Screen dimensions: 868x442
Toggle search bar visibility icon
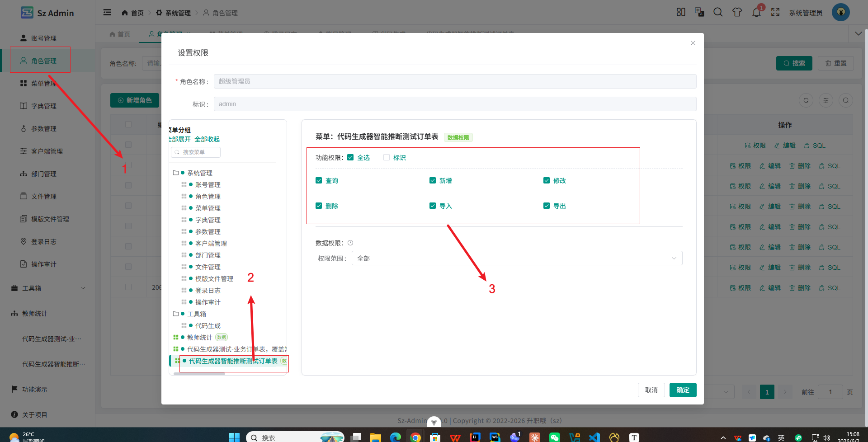coord(846,100)
